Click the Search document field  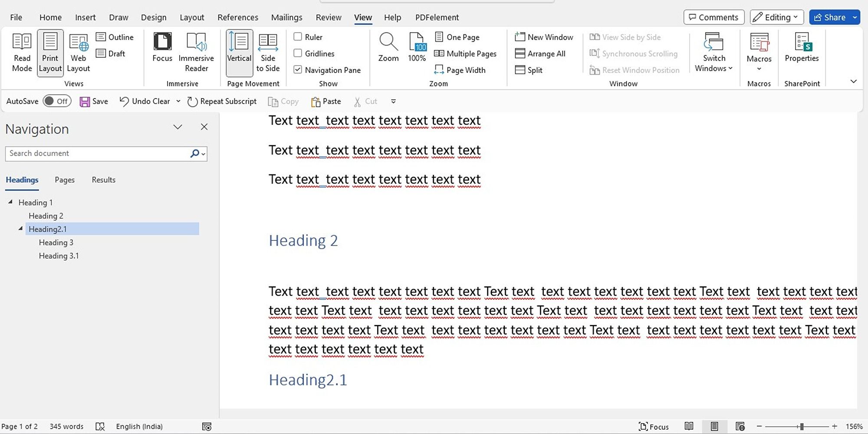point(98,154)
